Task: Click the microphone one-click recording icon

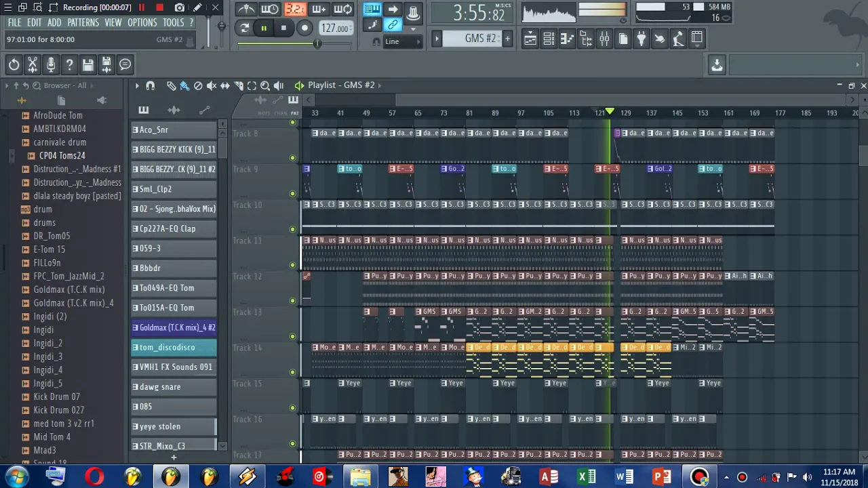Action: coord(51,64)
